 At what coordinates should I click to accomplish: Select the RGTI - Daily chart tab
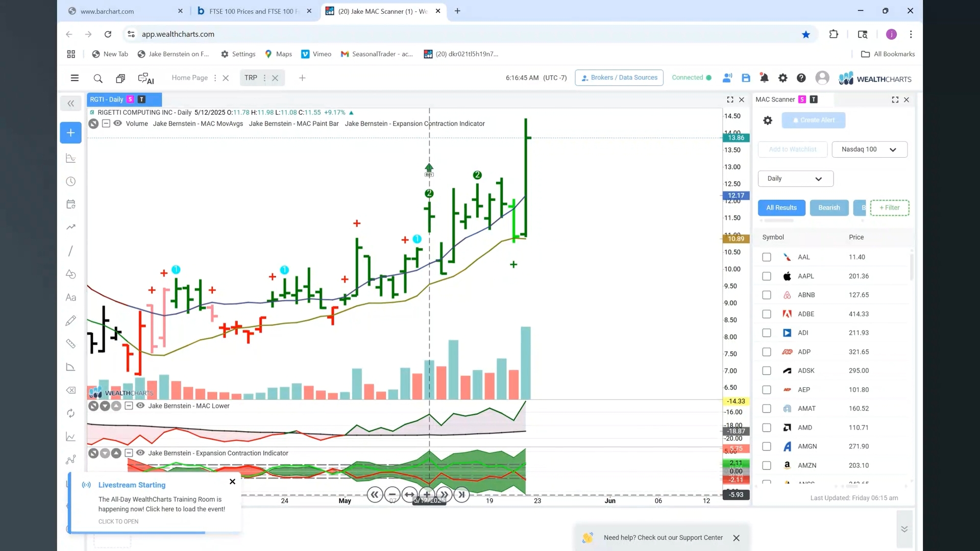124,99
